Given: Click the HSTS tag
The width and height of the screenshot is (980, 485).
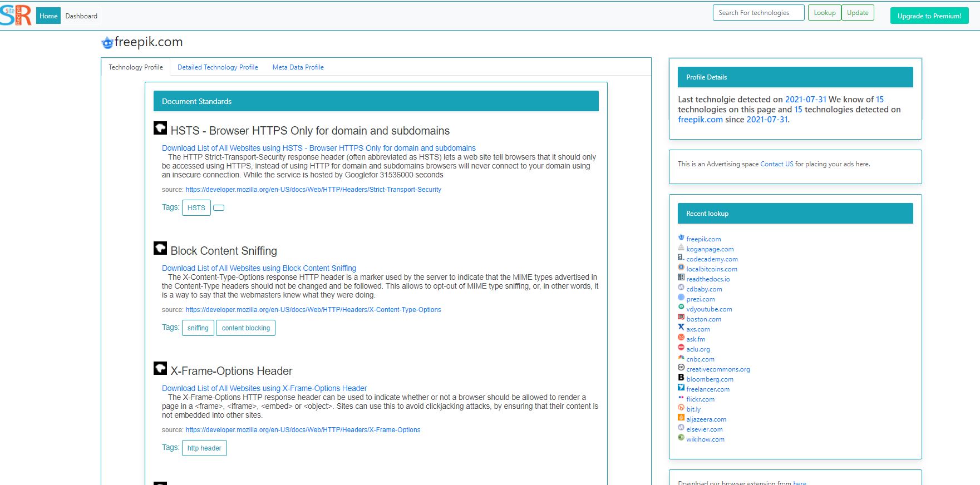Looking at the screenshot, I should 196,207.
